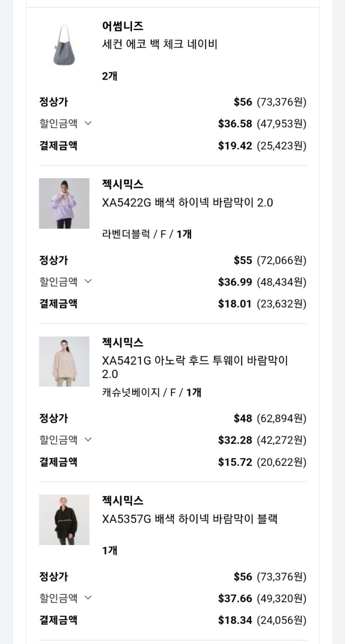Click the 젝시믹스 brand above XA5421G

(x=123, y=342)
